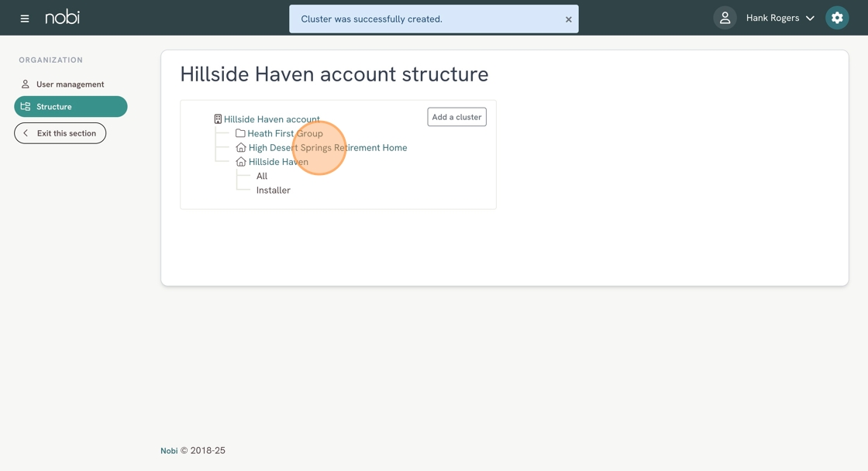This screenshot has height=471, width=868.
Task: Click Exit this section button
Action: (60, 133)
